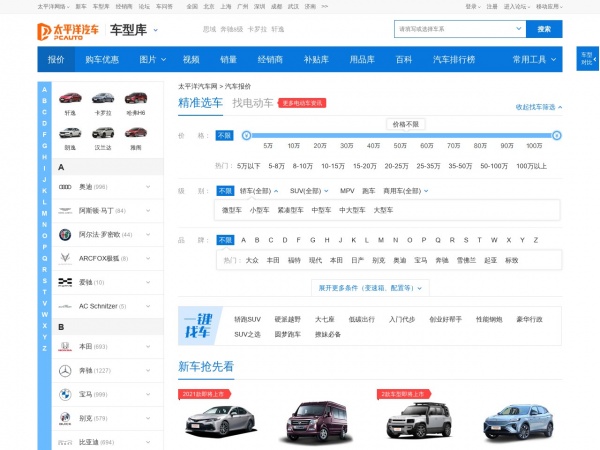This screenshot has height=450, width=600.
Task: Open the 车型库 header dropdown
Action: (155, 30)
